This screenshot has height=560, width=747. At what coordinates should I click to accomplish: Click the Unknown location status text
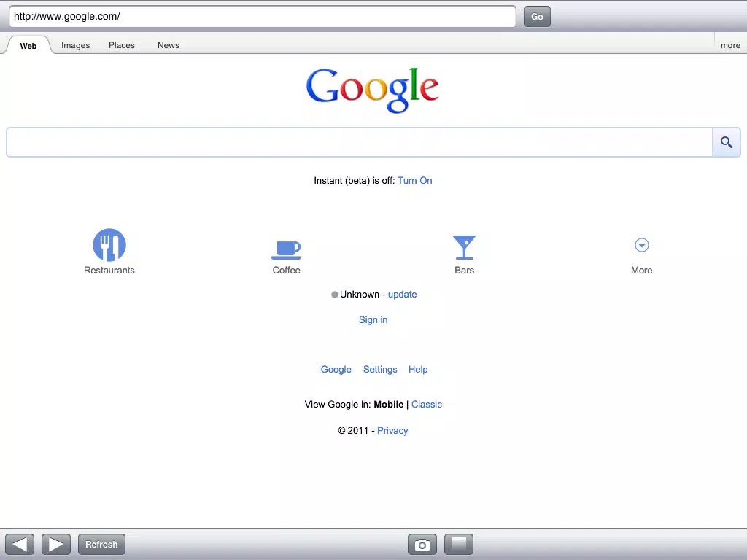(x=359, y=295)
